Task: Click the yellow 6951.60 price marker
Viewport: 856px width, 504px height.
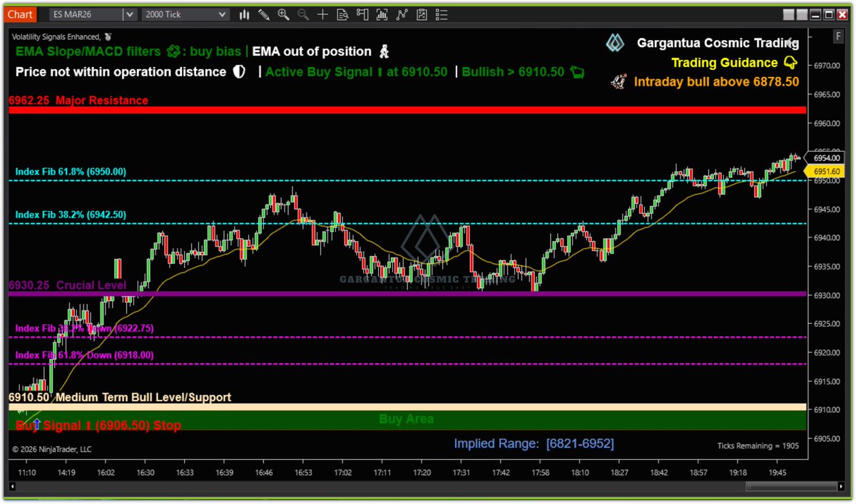Action: click(x=826, y=171)
